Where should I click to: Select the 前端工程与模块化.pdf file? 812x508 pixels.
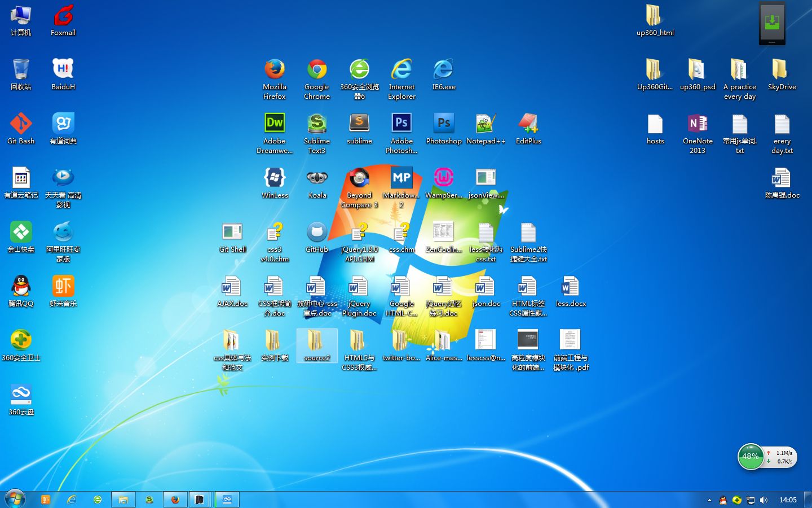571,350
